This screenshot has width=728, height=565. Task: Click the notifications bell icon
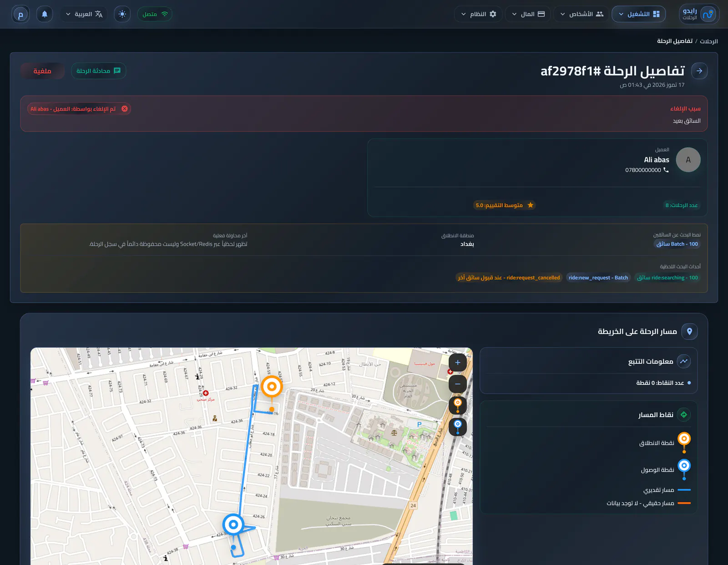[45, 14]
